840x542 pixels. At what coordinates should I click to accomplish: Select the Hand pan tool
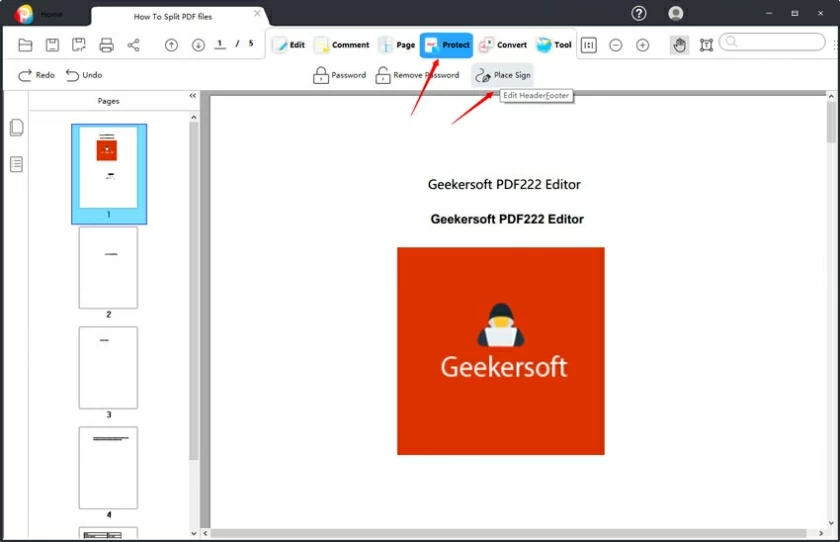point(679,46)
